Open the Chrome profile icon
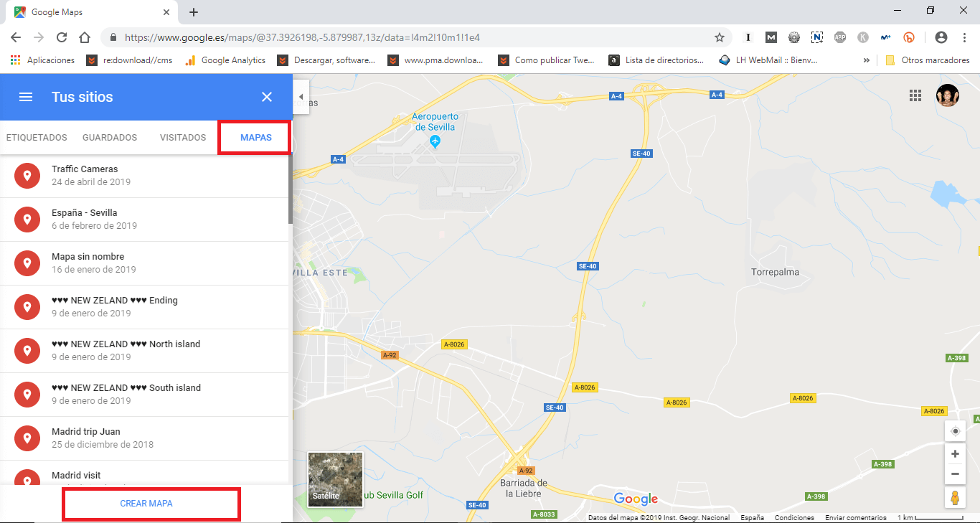Image resolution: width=980 pixels, height=523 pixels. tap(941, 37)
